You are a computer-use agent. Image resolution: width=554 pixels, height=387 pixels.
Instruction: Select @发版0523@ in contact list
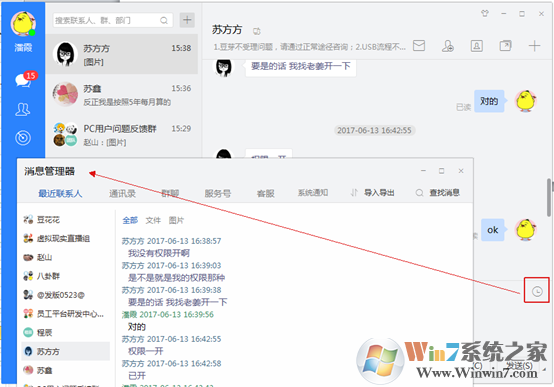(66, 295)
